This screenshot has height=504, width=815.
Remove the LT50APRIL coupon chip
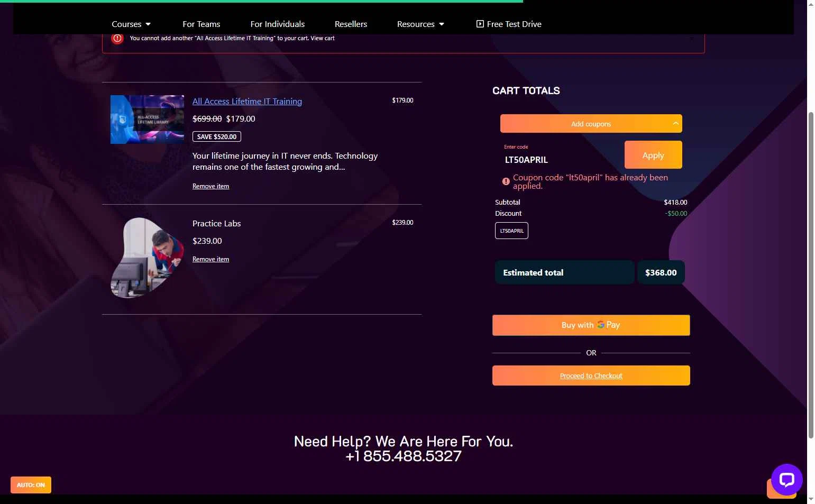pyautogui.click(x=511, y=231)
